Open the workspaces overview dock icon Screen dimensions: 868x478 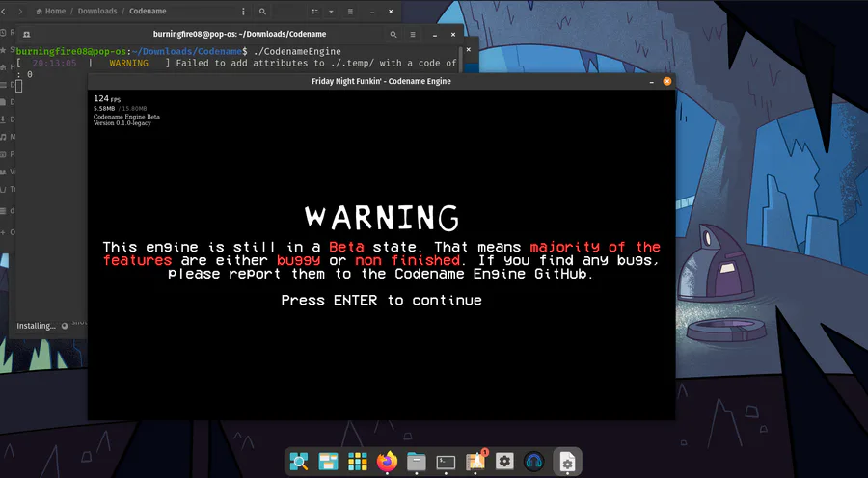pos(328,461)
